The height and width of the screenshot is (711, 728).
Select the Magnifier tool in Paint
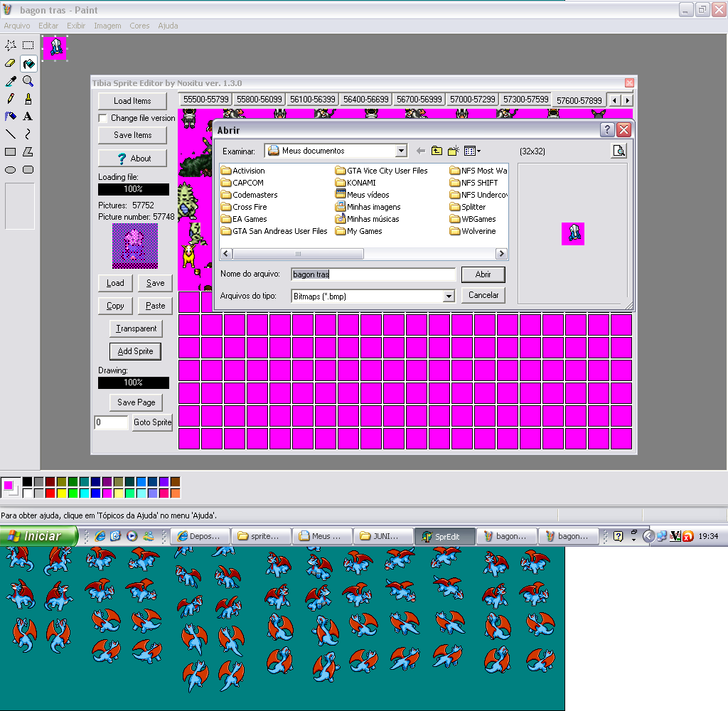pyautogui.click(x=28, y=81)
